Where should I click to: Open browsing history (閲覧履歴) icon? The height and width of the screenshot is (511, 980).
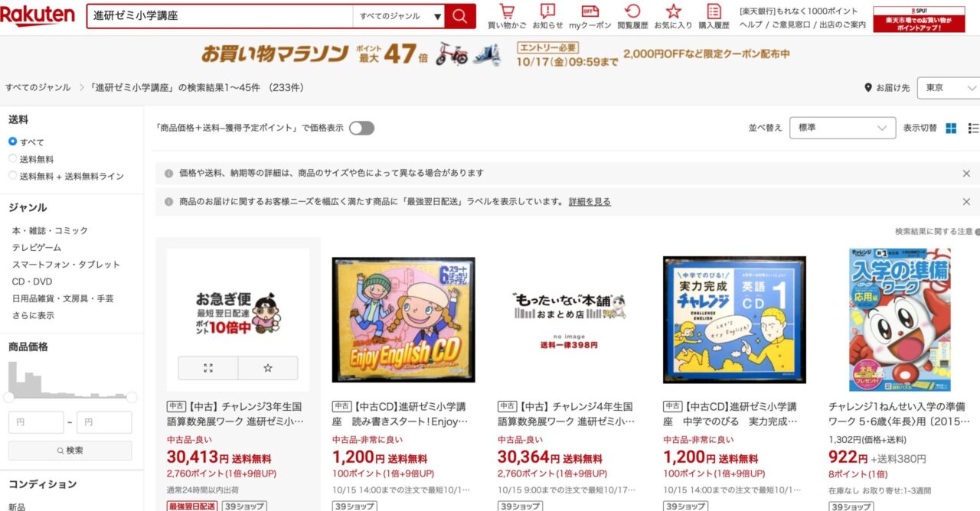632,17
